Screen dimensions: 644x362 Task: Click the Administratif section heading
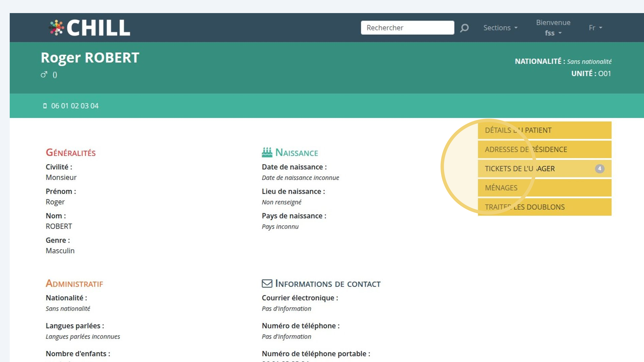click(74, 284)
